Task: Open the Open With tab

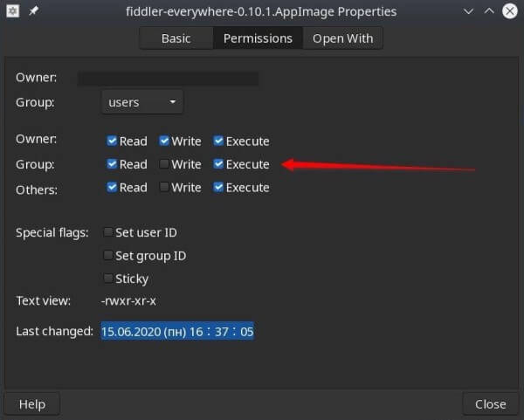Action: 342,38
